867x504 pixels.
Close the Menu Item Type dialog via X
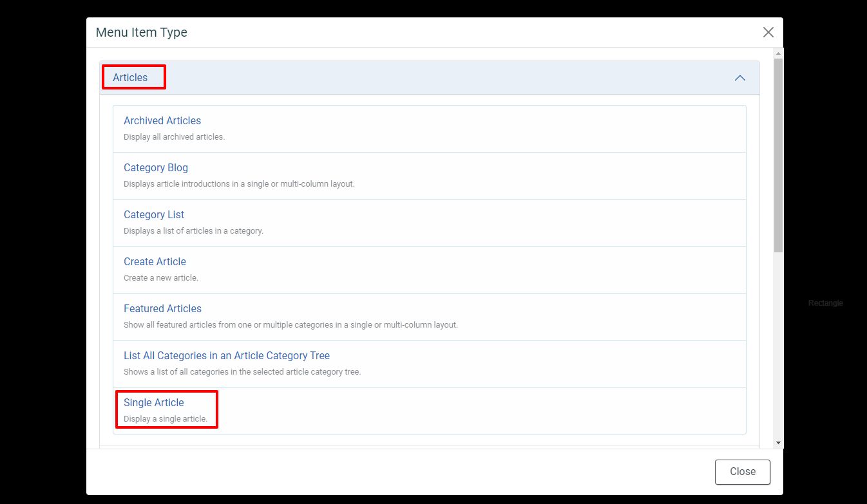(x=768, y=32)
